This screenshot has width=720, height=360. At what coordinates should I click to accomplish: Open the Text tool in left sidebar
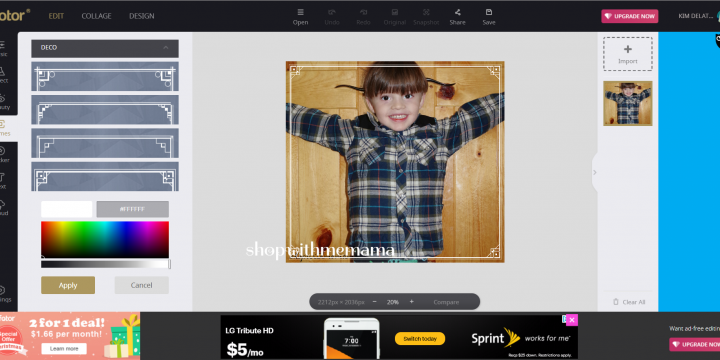(x=4, y=181)
